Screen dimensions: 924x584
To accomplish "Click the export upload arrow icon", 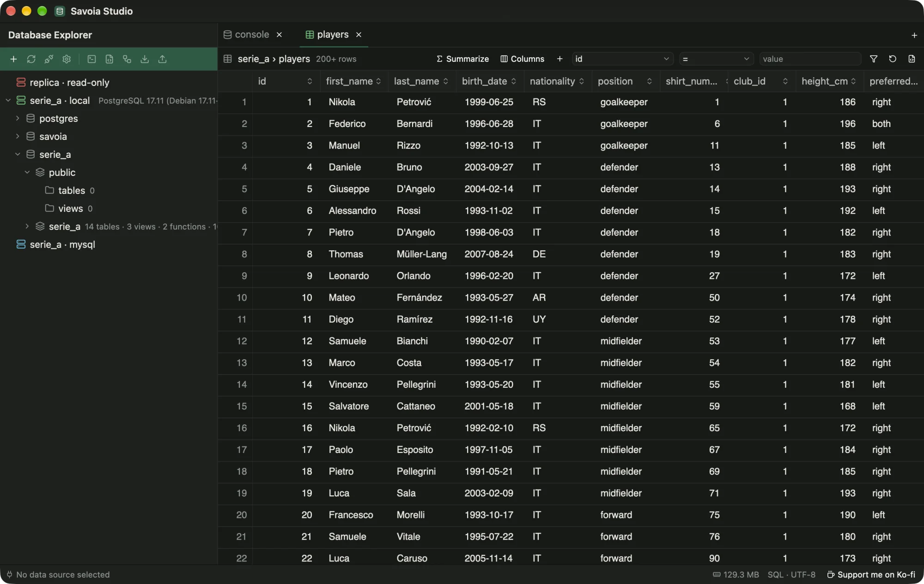I will 162,59.
